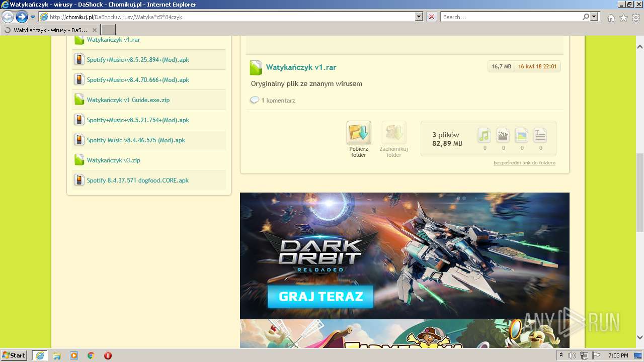Open Spotify 8.4.37.571 dogfood.CORE.apk link

point(137,180)
